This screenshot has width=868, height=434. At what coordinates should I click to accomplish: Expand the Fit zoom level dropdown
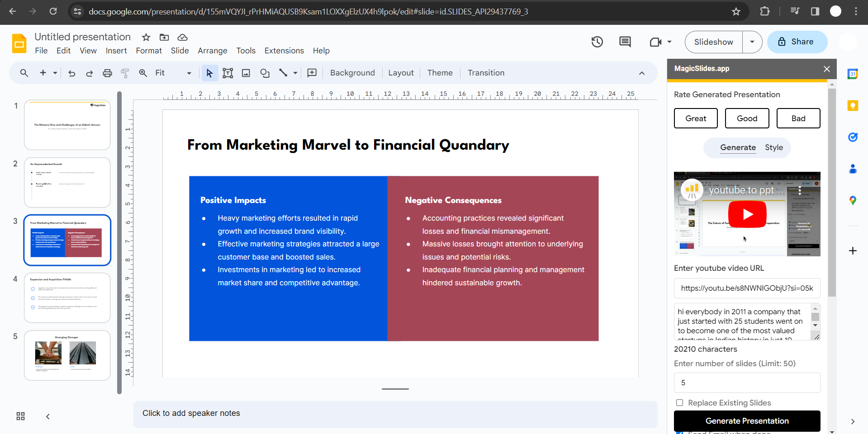pyautogui.click(x=173, y=73)
